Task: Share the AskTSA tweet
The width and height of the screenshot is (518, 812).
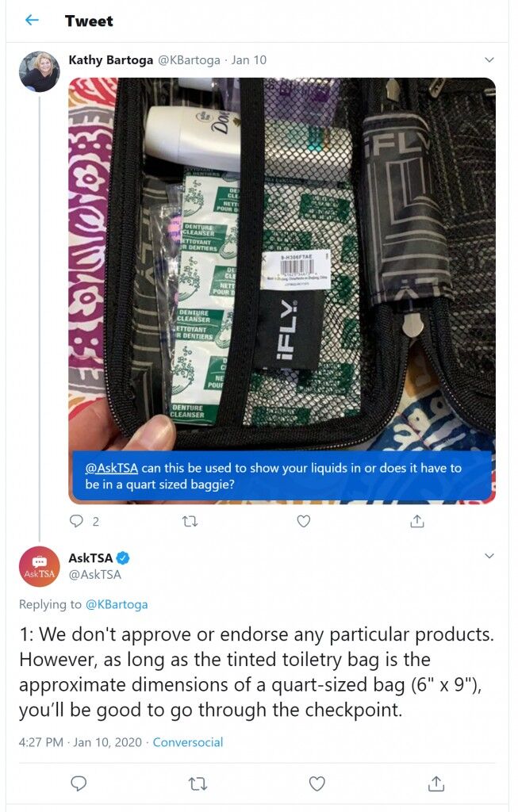Action: coord(436,784)
